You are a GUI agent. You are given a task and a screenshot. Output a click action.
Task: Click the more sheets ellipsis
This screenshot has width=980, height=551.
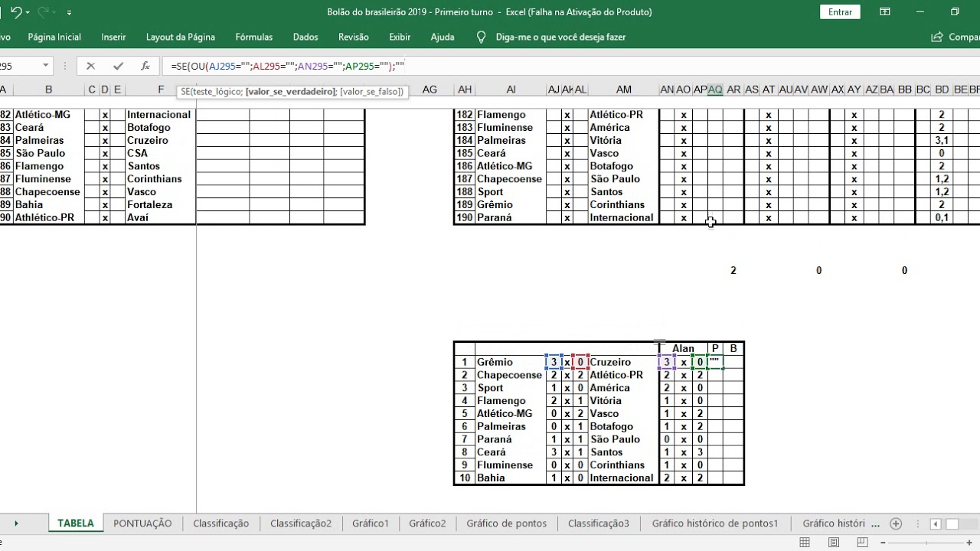pyautogui.click(x=876, y=523)
